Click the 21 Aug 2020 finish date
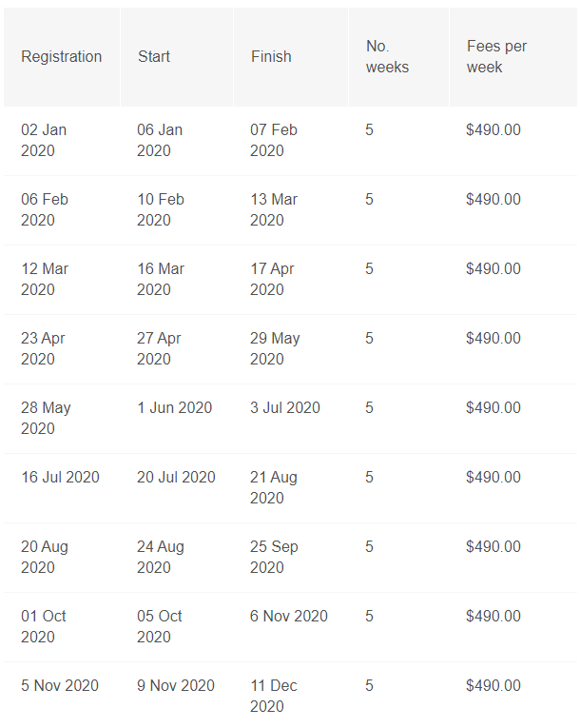 (274, 487)
